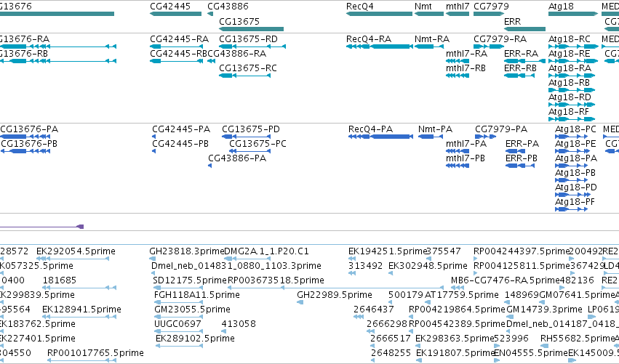Select protein Atg18-PF

(x=571, y=209)
